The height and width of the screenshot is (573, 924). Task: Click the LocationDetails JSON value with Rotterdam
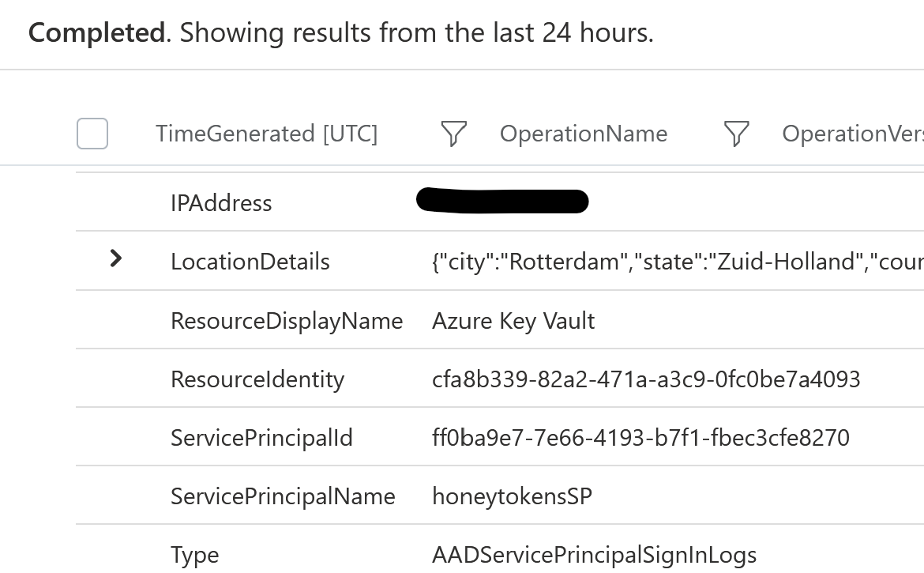tap(677, 262)
